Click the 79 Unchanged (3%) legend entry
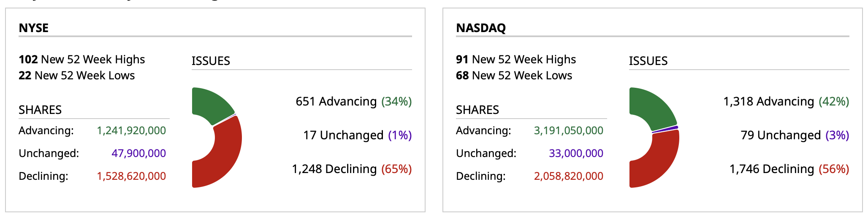868x222 pixels. [x=795, y=135]
